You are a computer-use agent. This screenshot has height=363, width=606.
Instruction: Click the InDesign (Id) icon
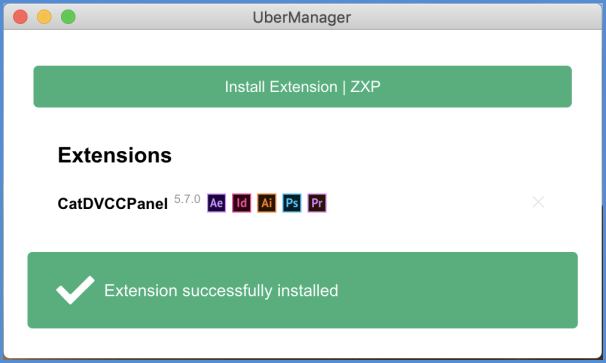[x=242, y=203]
